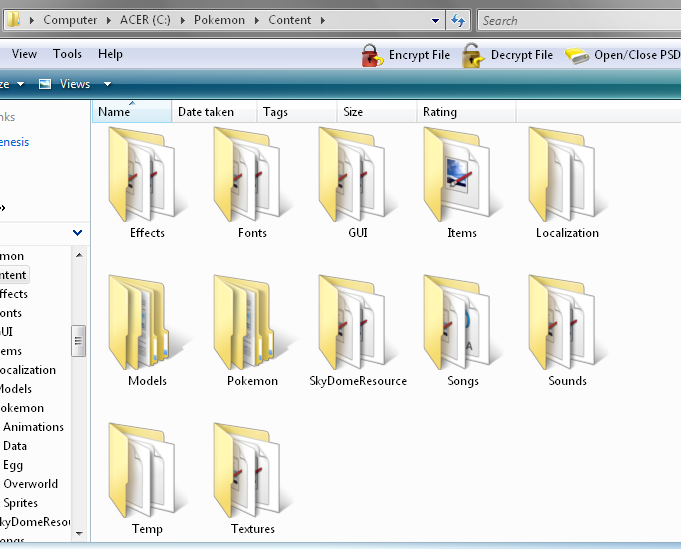Open the Temp folder icon
The width and height of the screenshot is (681, 549).
pos(147,470)
